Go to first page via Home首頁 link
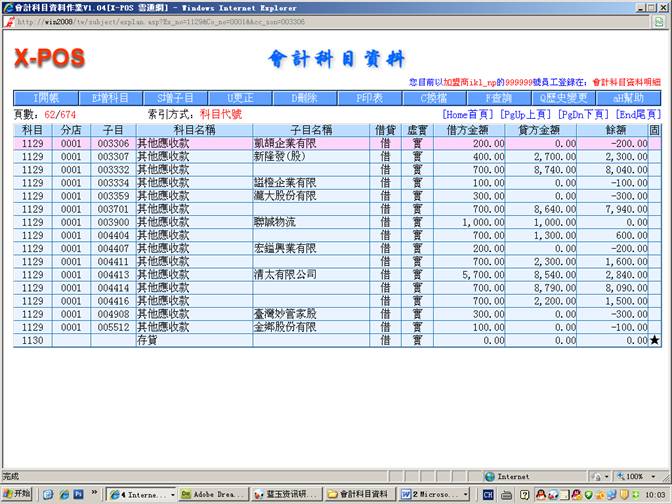 click(x=469, y=115)
